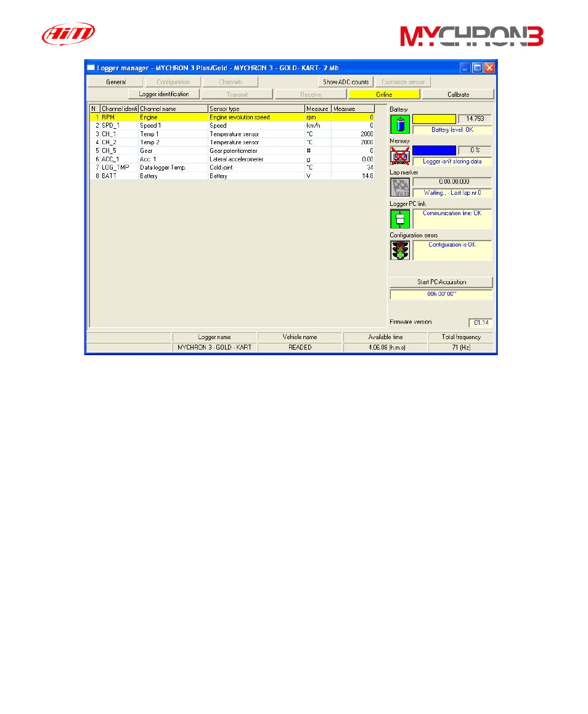The width and height of the screenshot is (588, 714).
Task: Select the RPM channel row
Action: (x=232, y=117)
